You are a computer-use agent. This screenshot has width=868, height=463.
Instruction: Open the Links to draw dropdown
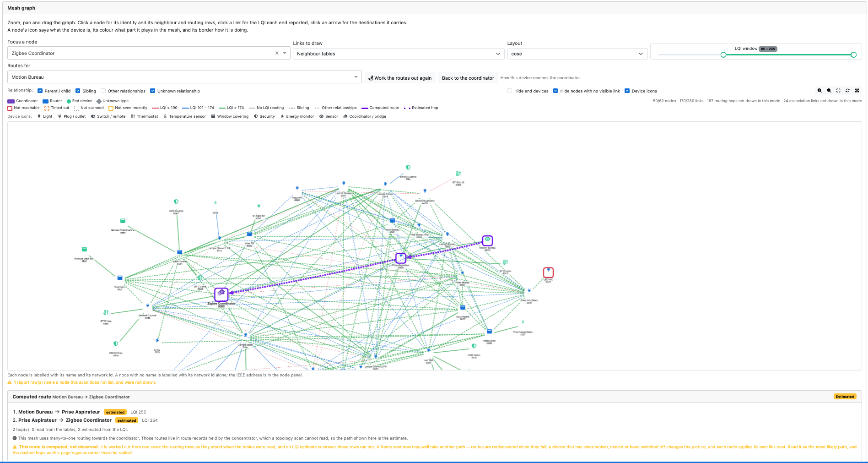click(x=399, y=54)
